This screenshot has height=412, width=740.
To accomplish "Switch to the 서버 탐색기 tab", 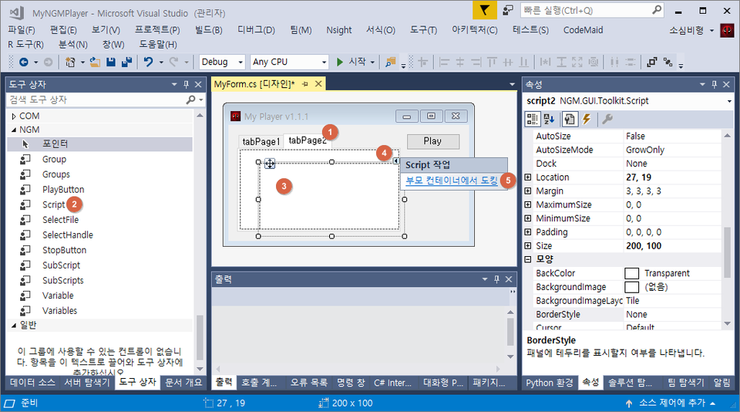I will 87,383.
